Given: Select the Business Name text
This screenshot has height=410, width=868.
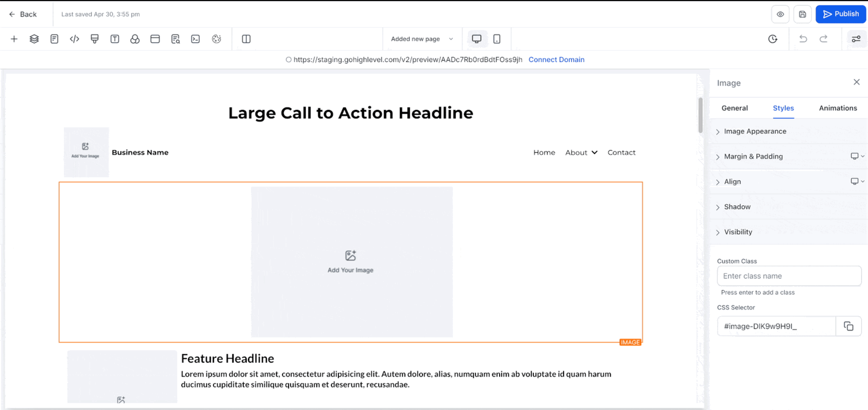Looking at the screenshot, I should coord(140,153).
